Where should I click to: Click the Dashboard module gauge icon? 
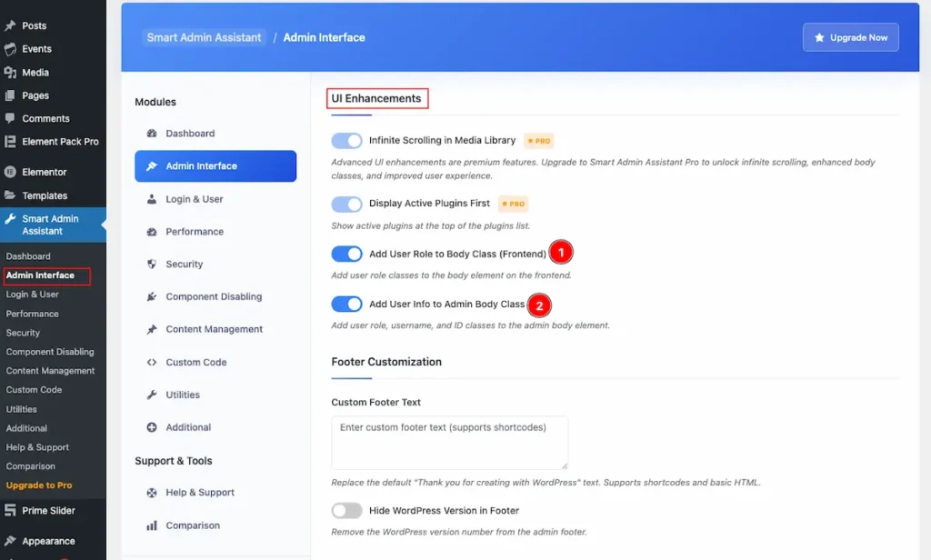tap(152, 133)
